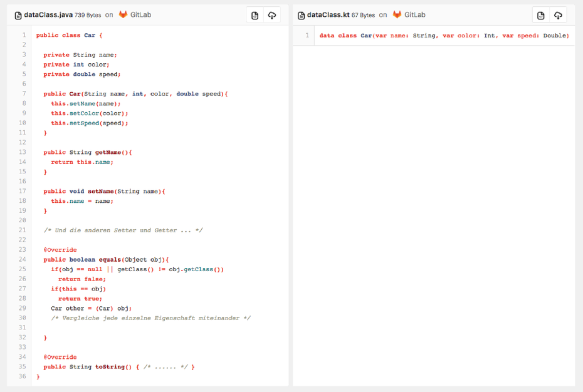Click the "private String name;" line
Viewport: 583px width, 392px height.
point(80,55)
